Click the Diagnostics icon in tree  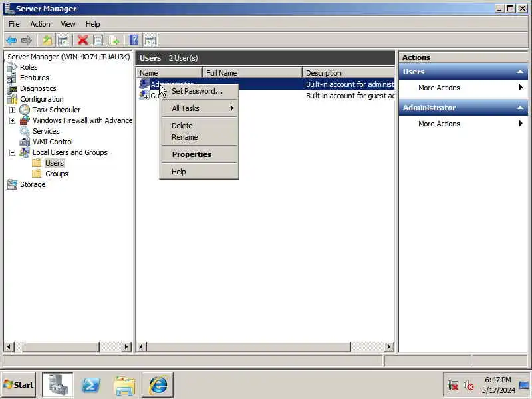[x=12, y=89]
